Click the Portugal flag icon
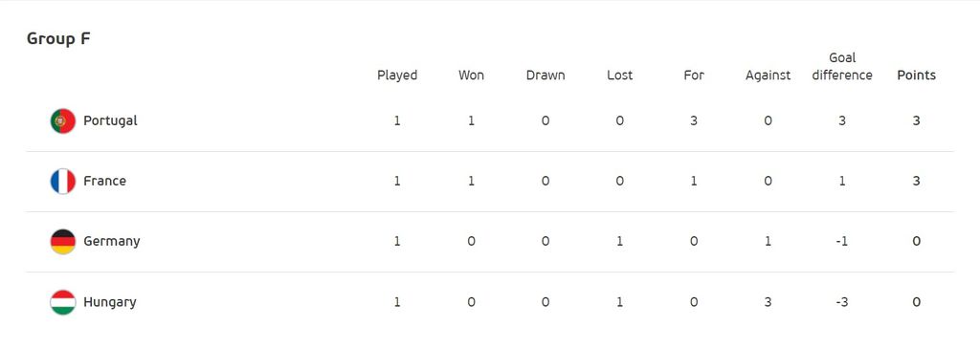 tap(63, 120)
